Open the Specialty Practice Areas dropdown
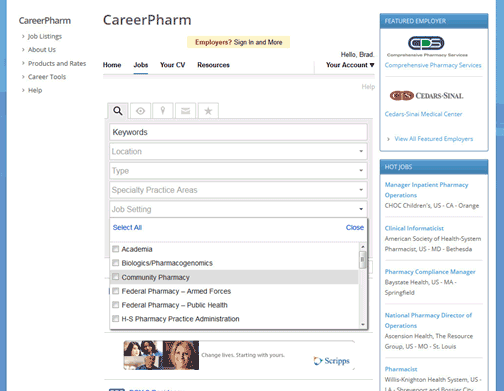The height and width of the screenshot is (391, 504). 238,190
